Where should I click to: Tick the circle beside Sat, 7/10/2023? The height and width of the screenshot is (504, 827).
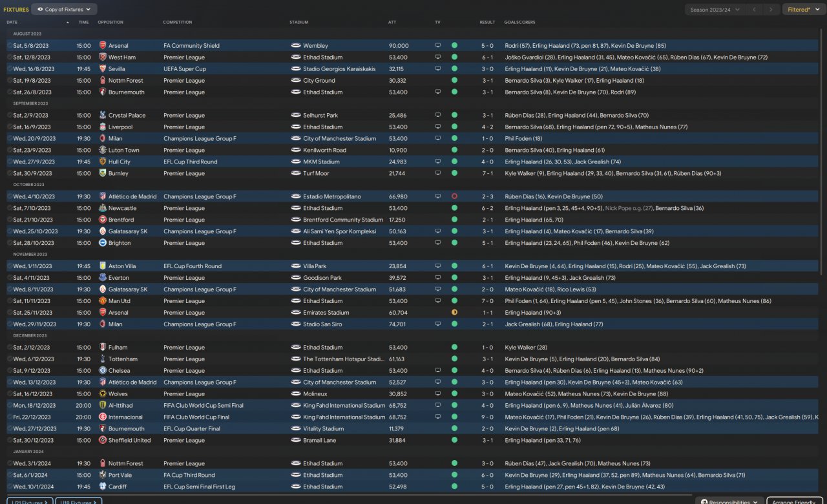click(9, 209)
